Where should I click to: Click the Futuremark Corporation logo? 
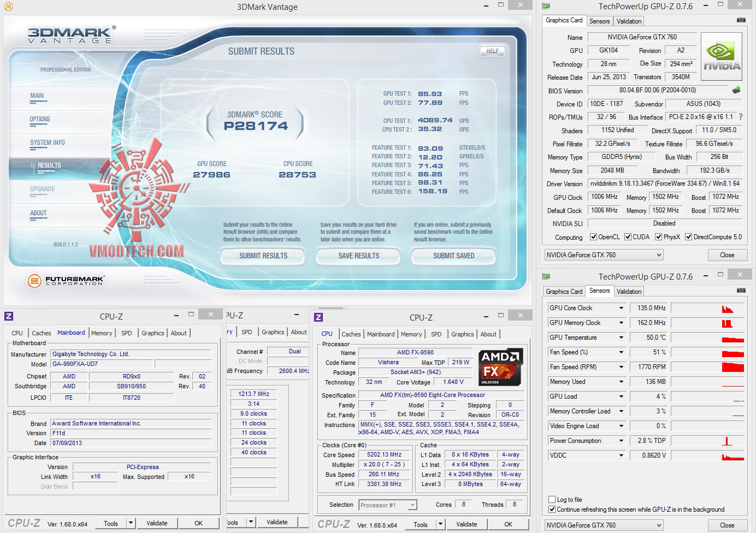66,281
